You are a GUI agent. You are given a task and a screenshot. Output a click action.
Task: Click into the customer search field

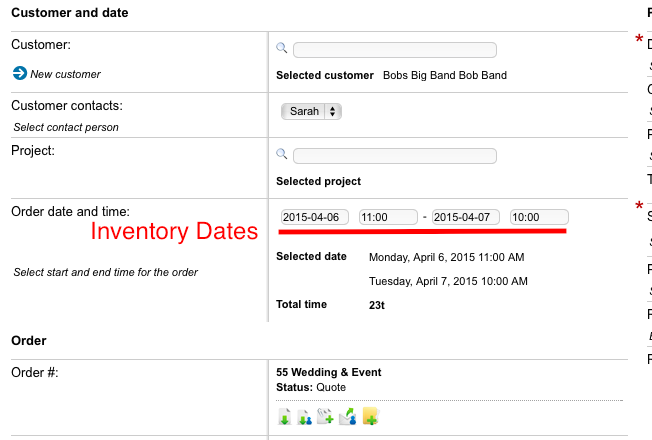pyautogui.click(x=395, y=50)
